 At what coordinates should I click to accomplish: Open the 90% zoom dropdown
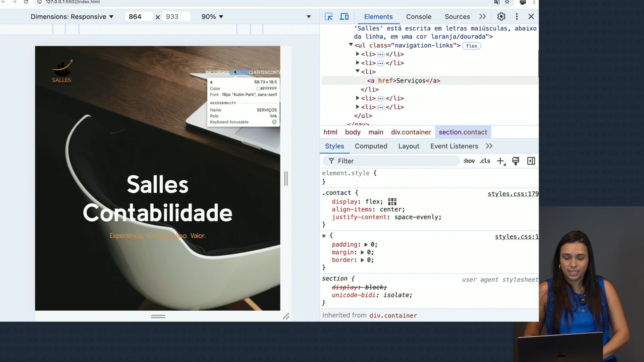[212, 17]
